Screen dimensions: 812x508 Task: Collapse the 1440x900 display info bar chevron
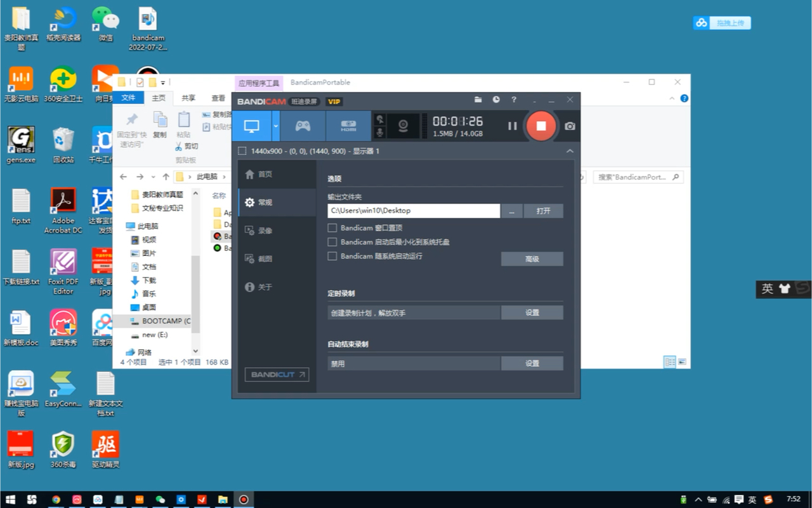click(570, 151)
